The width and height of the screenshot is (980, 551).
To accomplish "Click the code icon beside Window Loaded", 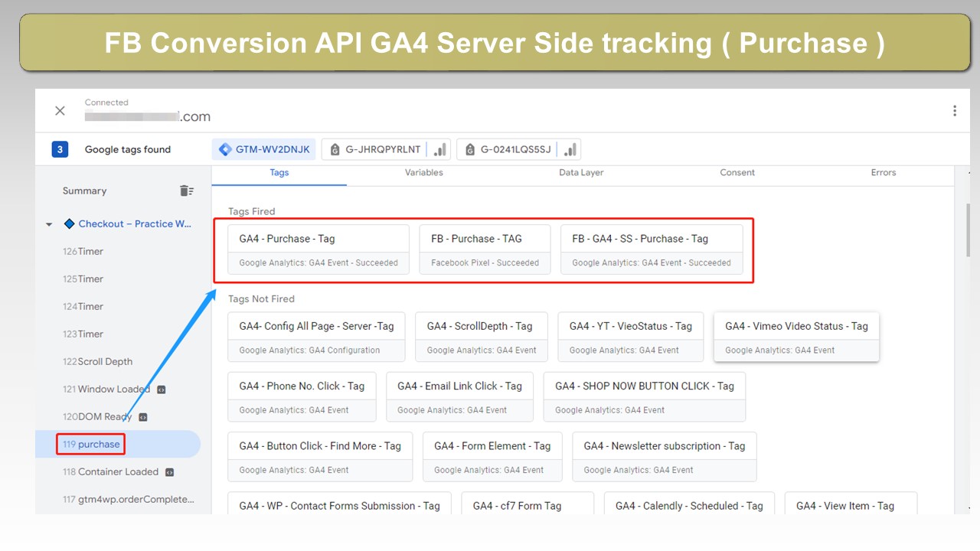I will tap(161, 390).
